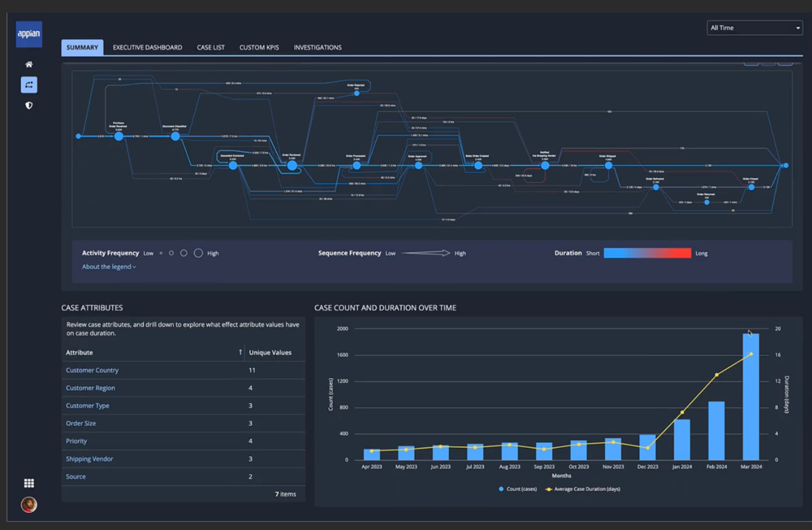Open the app grid navigation icon
The height and width of the screenshot is (530, 812).
tap(29, 483)
